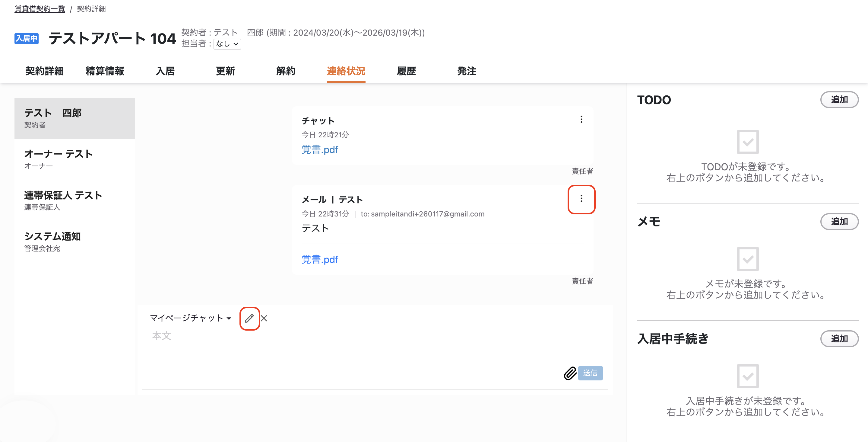This screenshot has width=868, height=442.
Task: Click the 契約詳細 breadcrumb text
Action: (91, 9)
